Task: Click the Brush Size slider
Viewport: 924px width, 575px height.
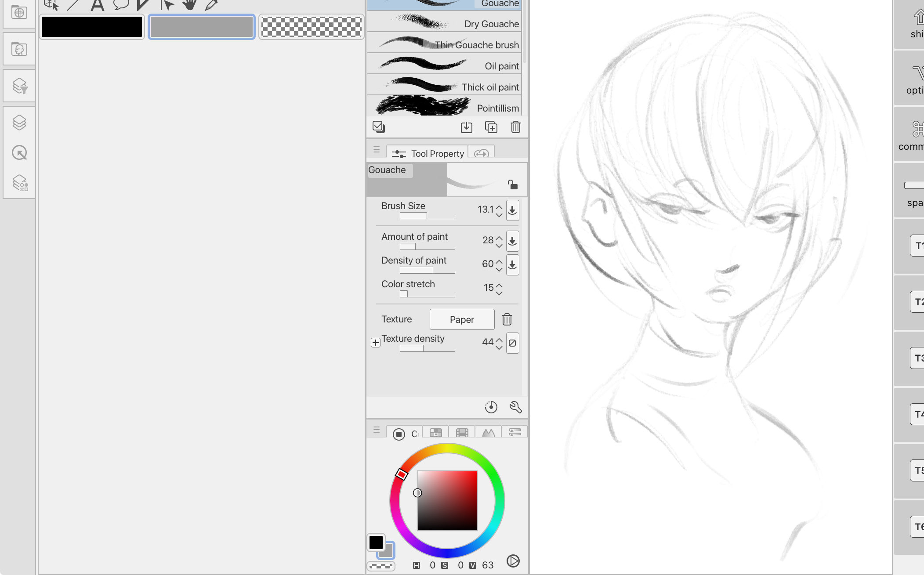Action: [x=427, y=216]
